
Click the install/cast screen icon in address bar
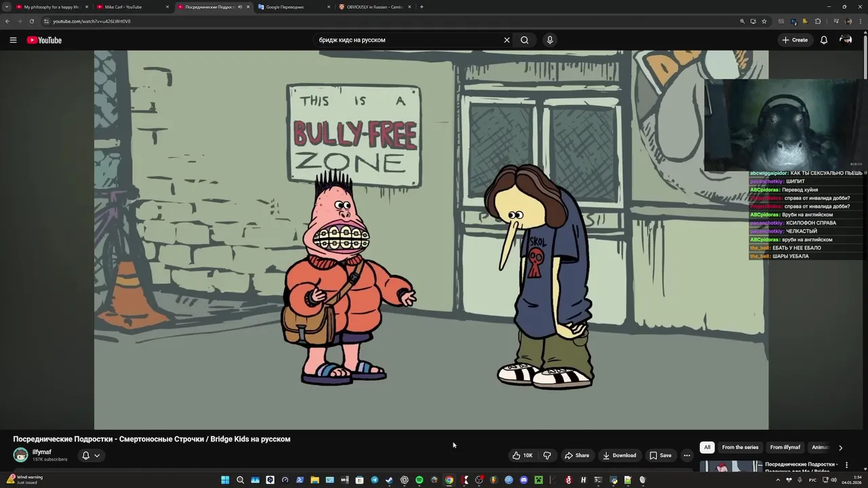(753, 21)
